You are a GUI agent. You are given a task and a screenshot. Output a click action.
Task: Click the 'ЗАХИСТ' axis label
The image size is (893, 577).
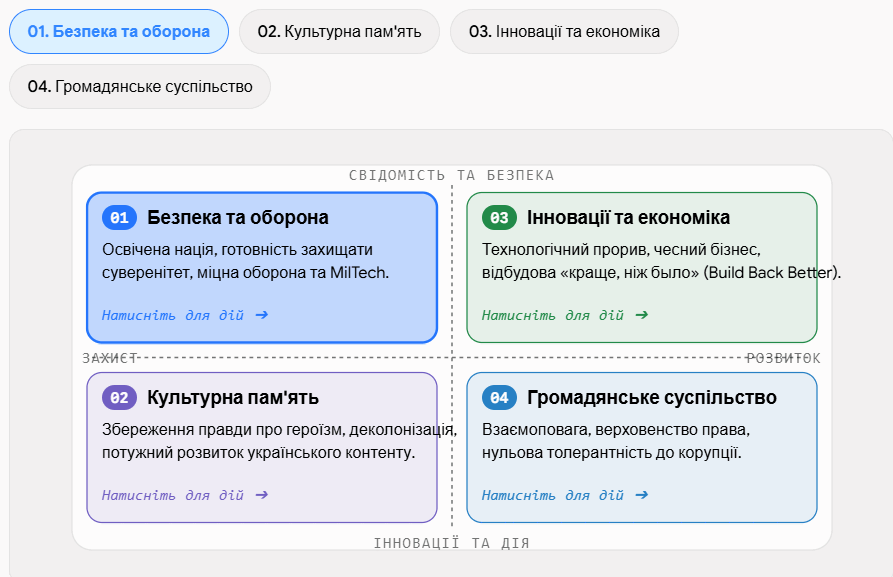[110, 358]
